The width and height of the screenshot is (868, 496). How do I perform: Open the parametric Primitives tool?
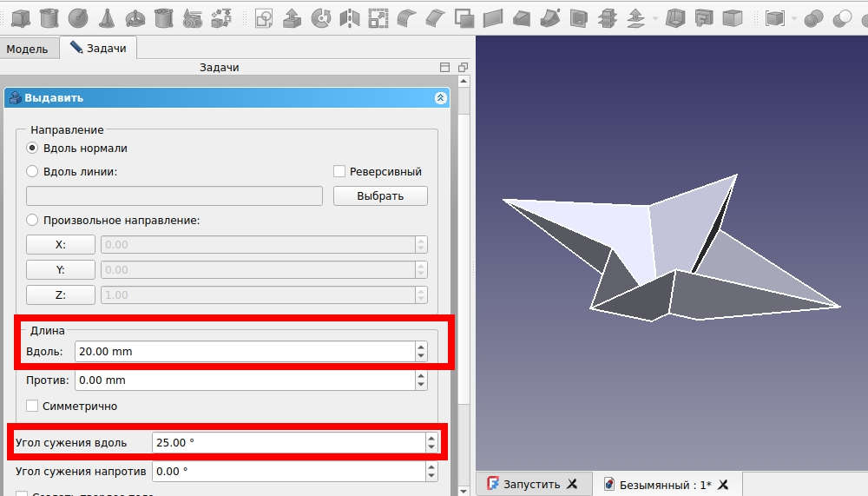pos(193,18)
